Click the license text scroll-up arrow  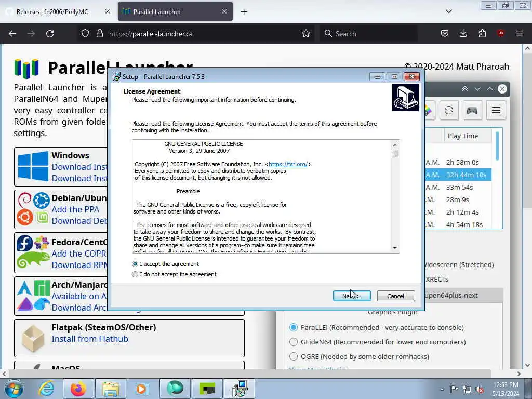click(395, 145)
